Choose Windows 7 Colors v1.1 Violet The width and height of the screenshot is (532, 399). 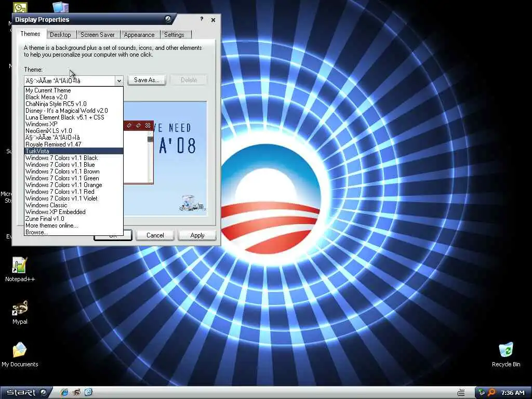coord(74,198)
